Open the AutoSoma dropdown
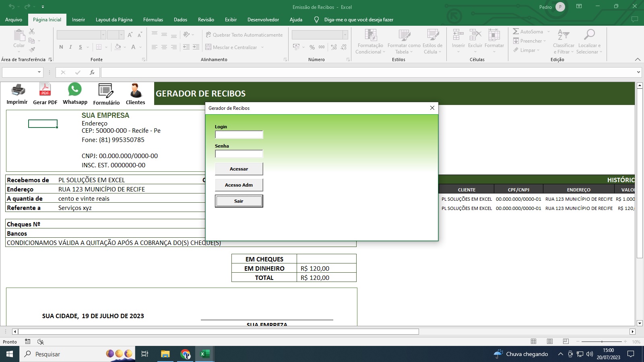The image size is (644, 362). point(548,31)
